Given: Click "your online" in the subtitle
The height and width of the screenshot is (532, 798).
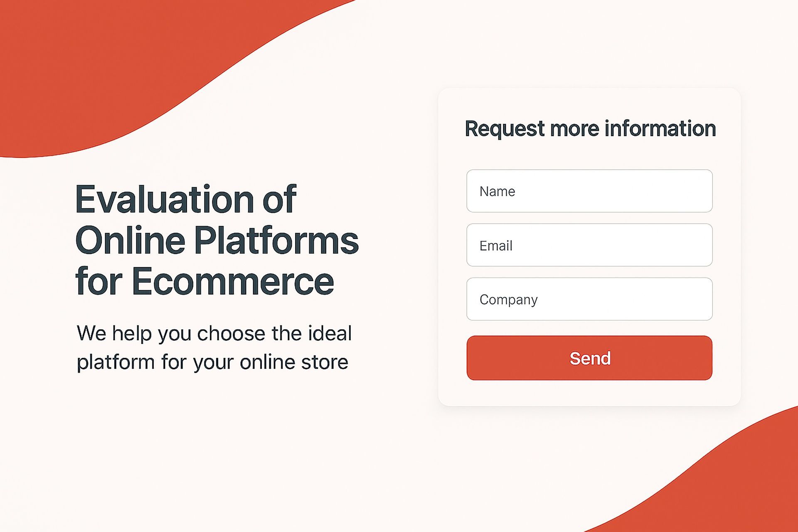Looking at the screenshot, I should point(244,362).
